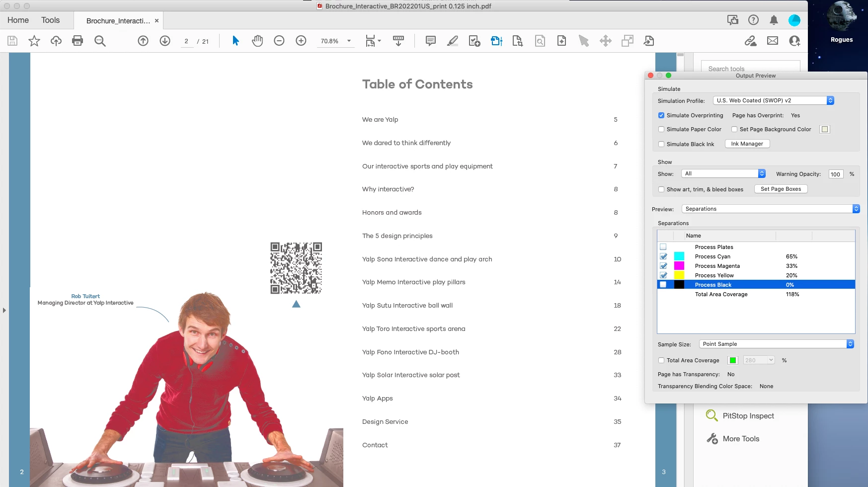The image size is (868, 487).
Task: Click the Set Page Boxes button
Action: [x=781, y=189]
